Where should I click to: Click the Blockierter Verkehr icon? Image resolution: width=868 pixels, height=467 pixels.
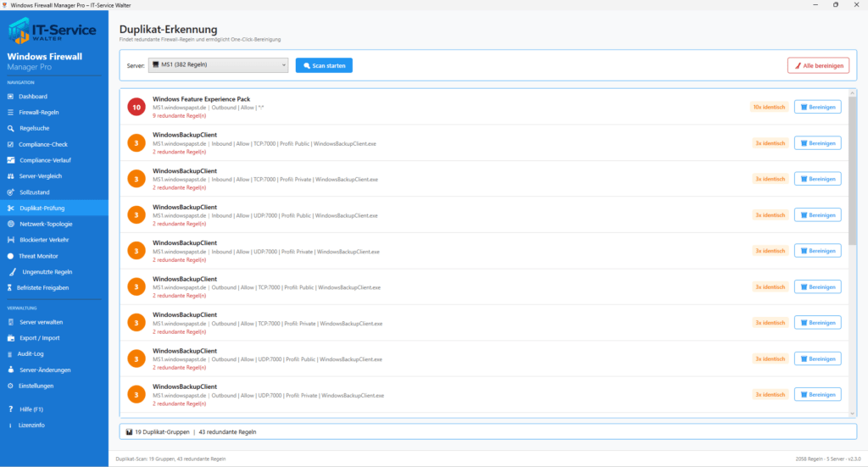[x=10, y=240]
